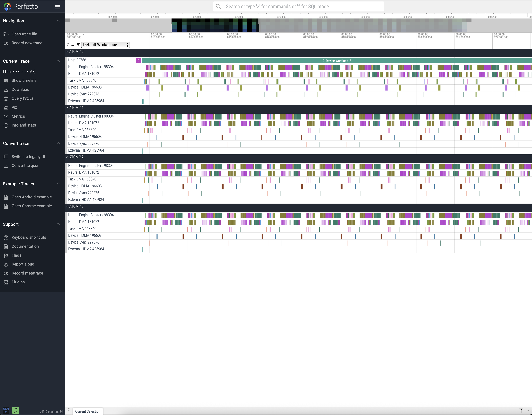Click the SW ON service worker indicator

16,410
